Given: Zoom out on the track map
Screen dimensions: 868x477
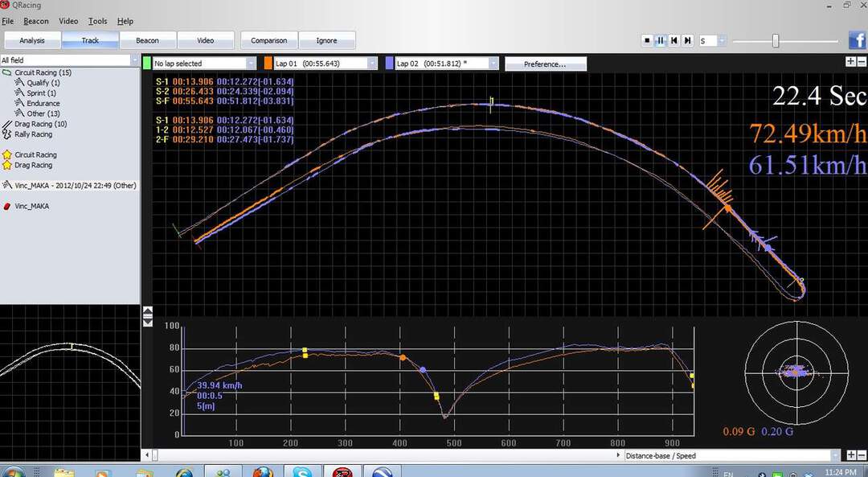Looking at the screenshot, I should [862, 62].
